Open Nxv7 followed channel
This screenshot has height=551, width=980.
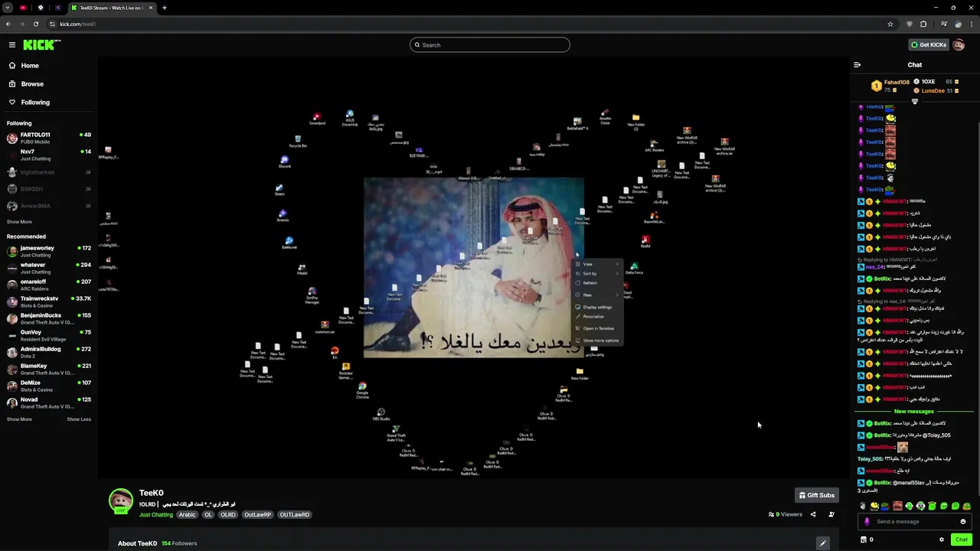[49, 155]
